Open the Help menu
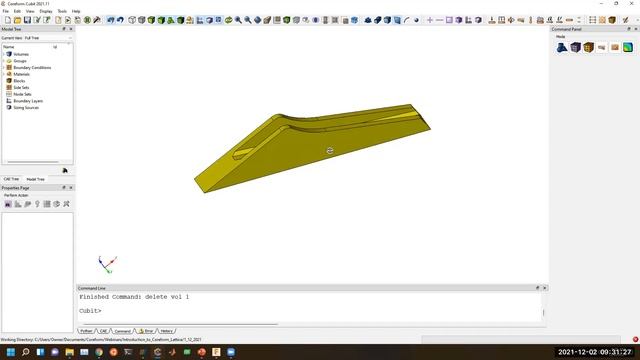The height and width of the screenshot is (360, 640). 76,11
